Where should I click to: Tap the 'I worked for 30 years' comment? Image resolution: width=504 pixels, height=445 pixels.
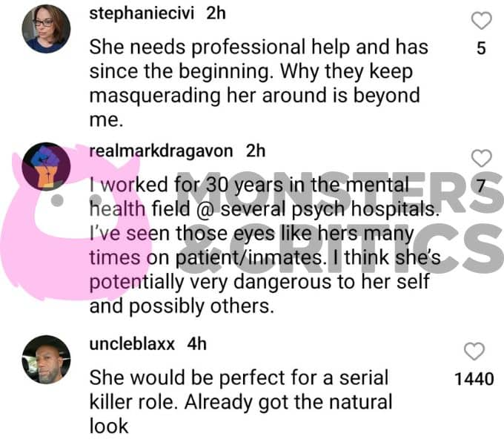tap(265, 245)
